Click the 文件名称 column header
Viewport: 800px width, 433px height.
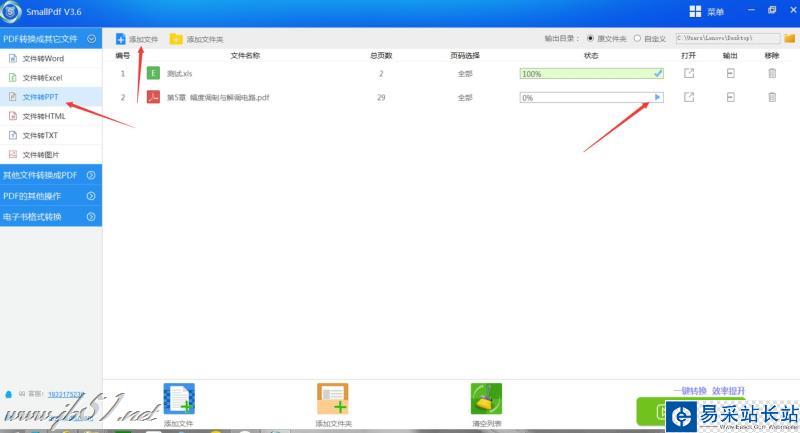(245, 55)
